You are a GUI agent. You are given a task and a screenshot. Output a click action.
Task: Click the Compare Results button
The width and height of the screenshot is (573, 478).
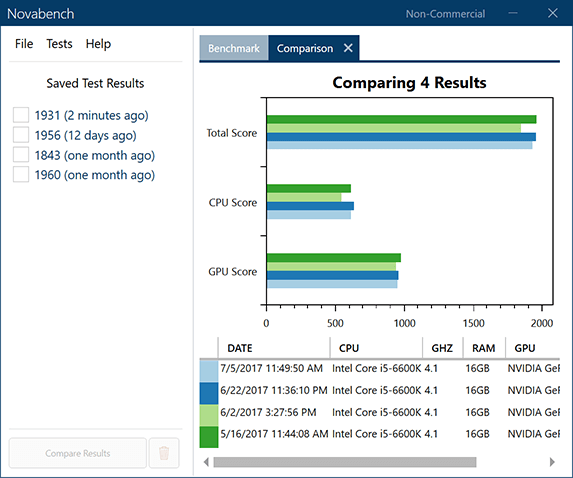click(x=78, y=453)
